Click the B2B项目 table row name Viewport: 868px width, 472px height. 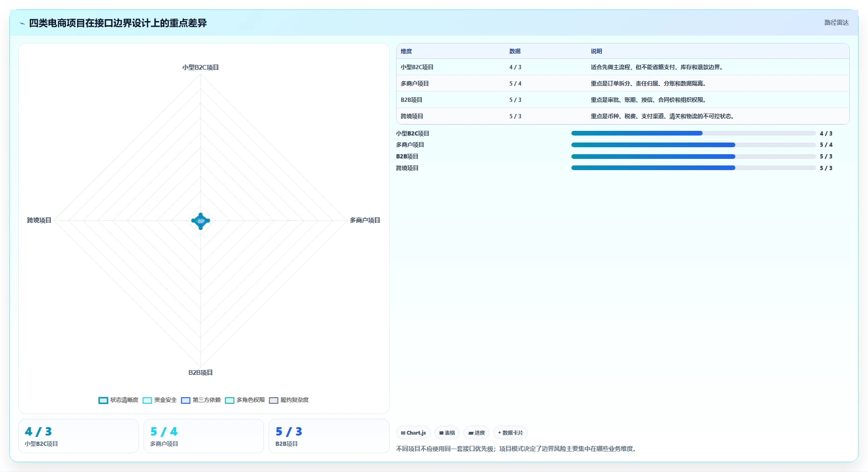point(411,100)
